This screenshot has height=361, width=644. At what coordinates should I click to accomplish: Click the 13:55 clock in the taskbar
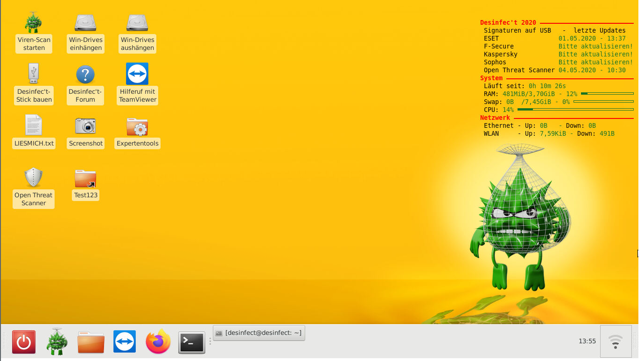click(x=587, y=341)
